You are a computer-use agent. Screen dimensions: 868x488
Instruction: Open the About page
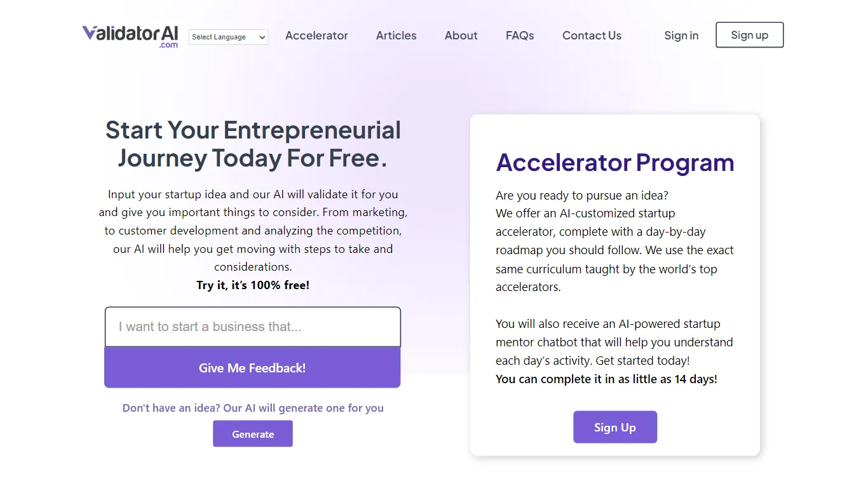461,36
